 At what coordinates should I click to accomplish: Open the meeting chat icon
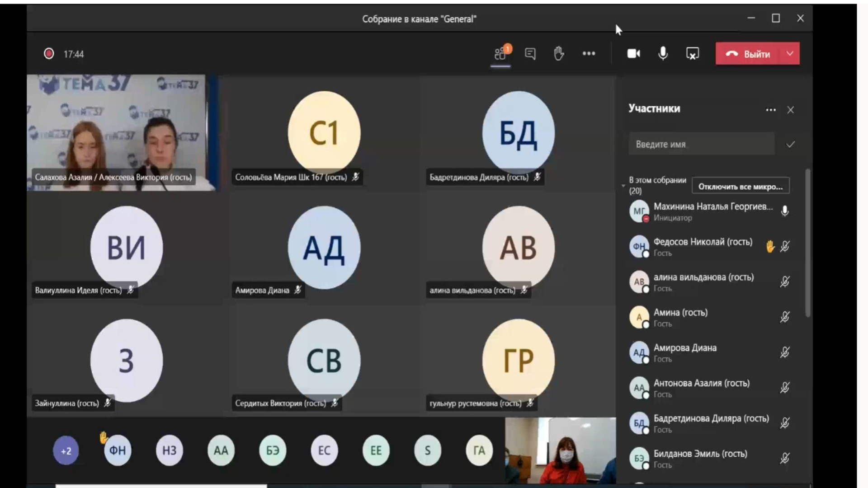coord(530,54)
